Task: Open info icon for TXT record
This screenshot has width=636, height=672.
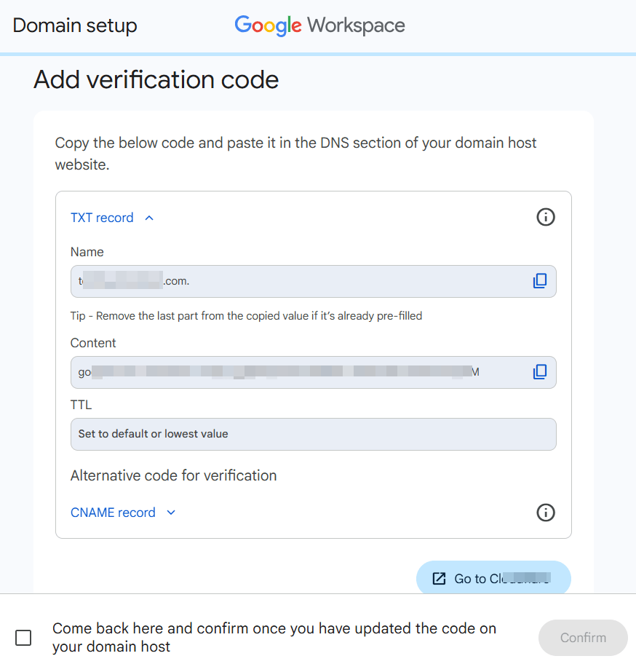Action: point(546,217)
